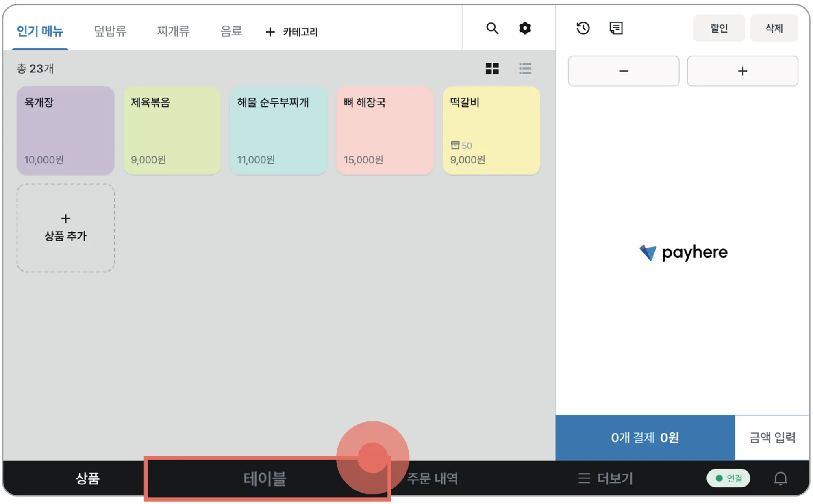Open the order history clock icon
The width and height of the screenshot is (813, 504).
583,28
